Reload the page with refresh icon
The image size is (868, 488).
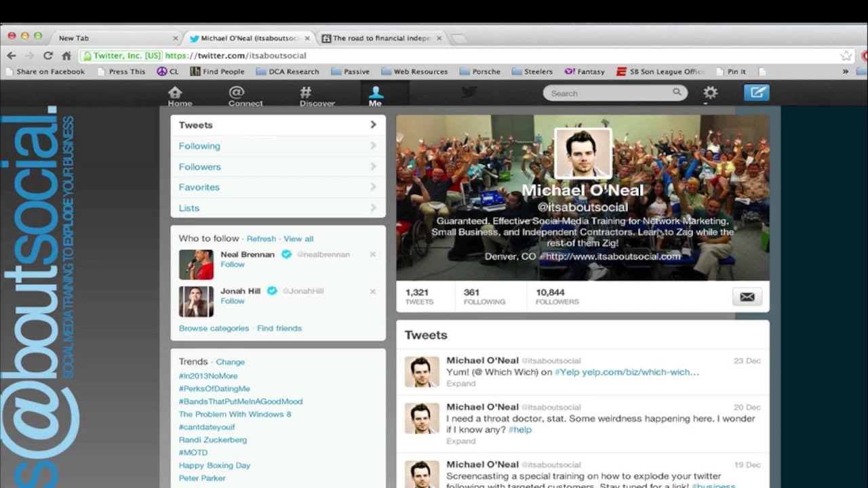tap(47, 56)
